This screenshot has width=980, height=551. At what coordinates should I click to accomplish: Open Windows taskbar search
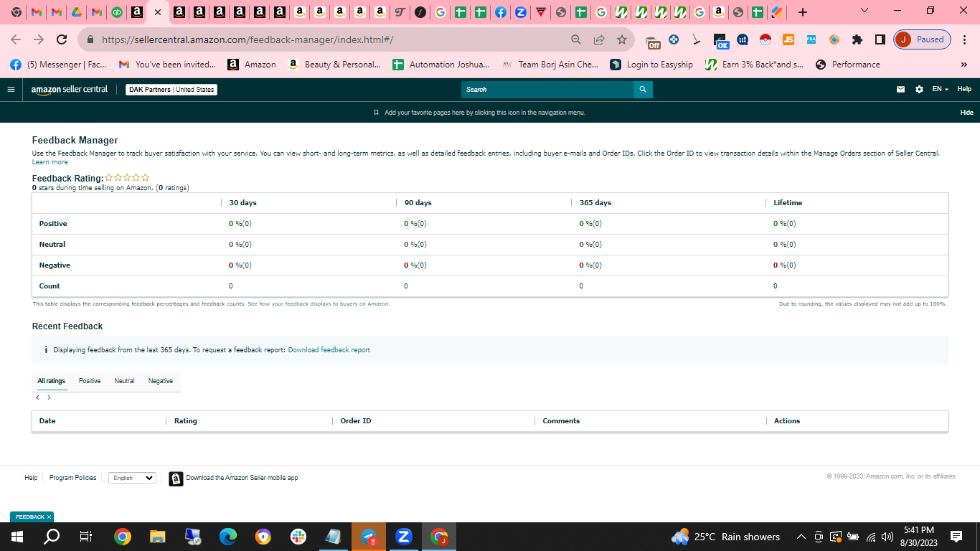(52, 537)
